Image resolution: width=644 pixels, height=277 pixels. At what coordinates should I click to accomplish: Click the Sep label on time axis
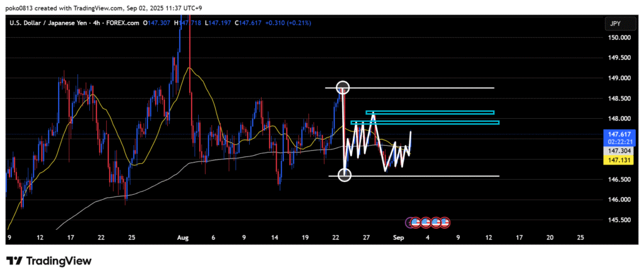click(x=397, y=238)
